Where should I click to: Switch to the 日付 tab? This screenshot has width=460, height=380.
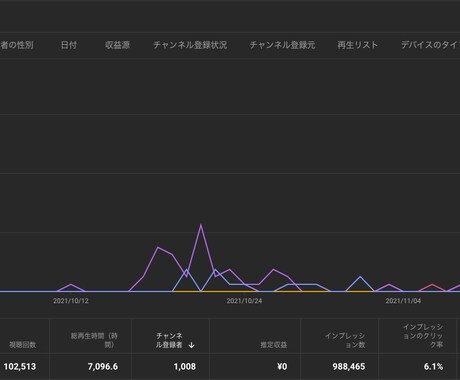(69, 45)
